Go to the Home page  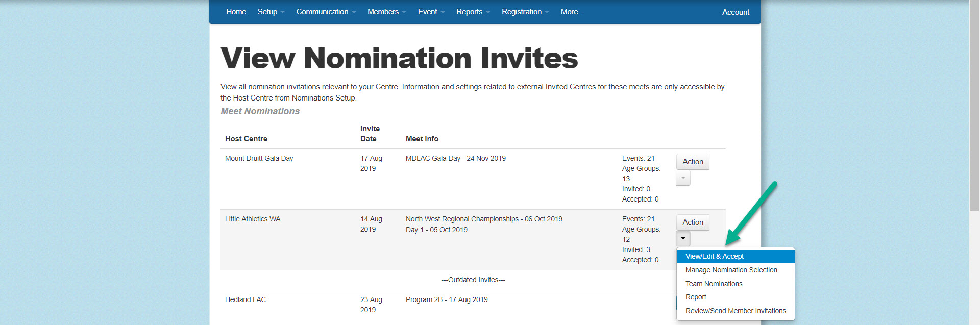(236, 12)
